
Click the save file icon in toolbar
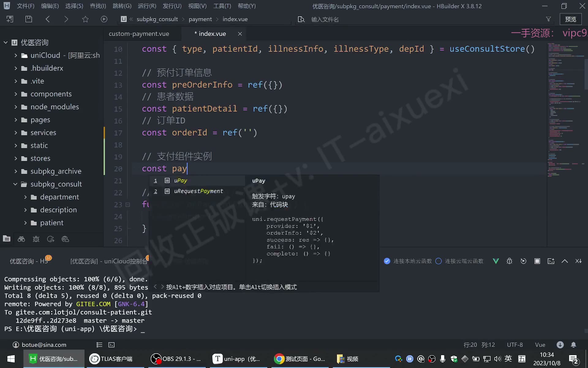tap(28, 19)
